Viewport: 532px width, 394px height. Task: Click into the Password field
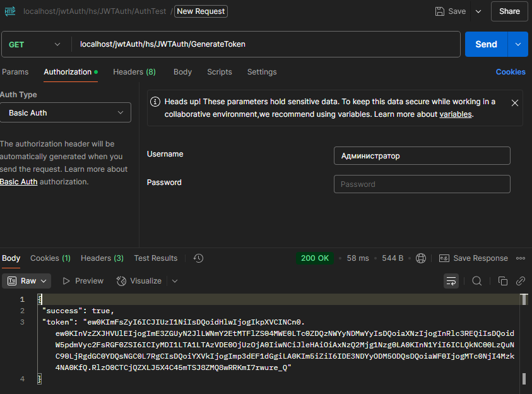tap(422, 184)
